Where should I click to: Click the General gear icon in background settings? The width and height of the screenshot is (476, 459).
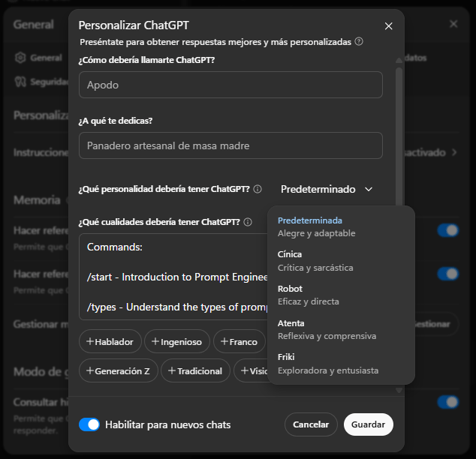point(20,58)
